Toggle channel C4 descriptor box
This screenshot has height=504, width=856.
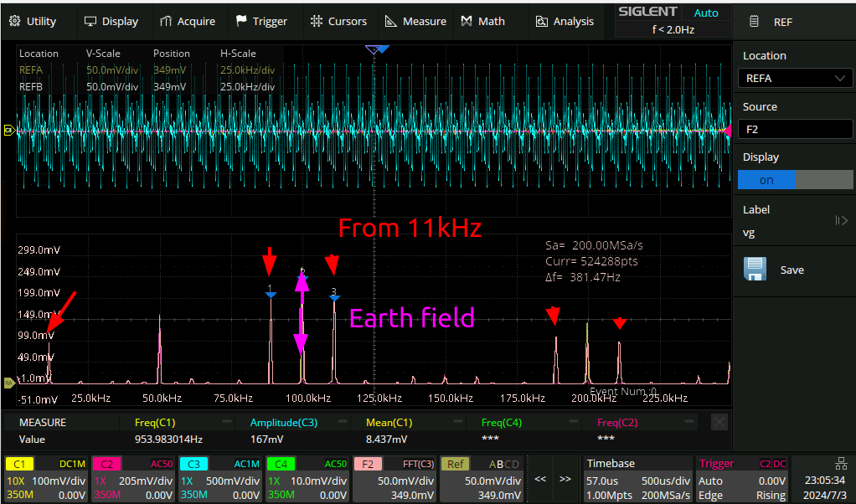coord(307,479)
